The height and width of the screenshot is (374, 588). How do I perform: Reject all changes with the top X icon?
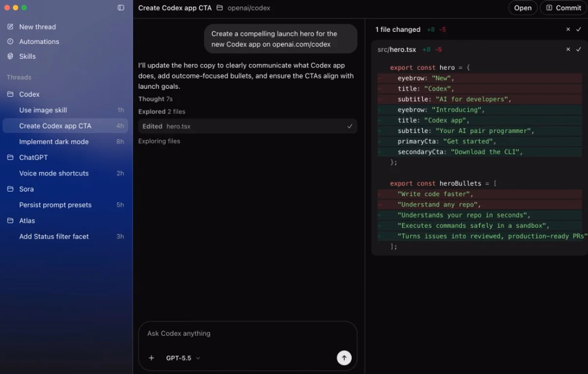point(568,29)
